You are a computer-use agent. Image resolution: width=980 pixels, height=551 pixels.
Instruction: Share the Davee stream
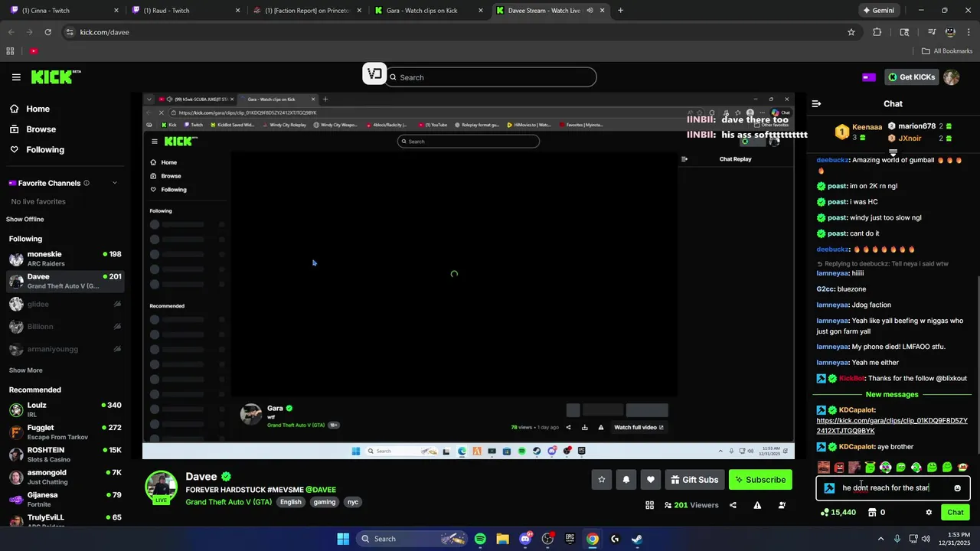coord(733,505)
